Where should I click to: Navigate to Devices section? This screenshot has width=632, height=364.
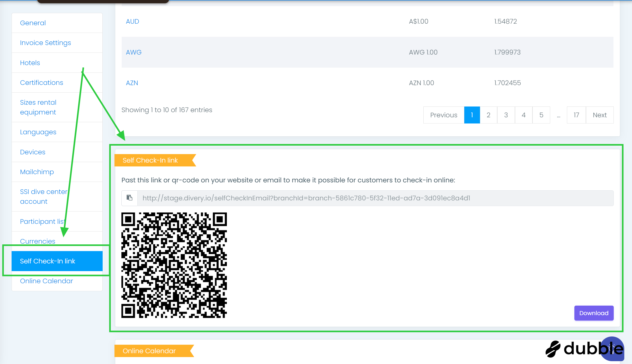33,152
